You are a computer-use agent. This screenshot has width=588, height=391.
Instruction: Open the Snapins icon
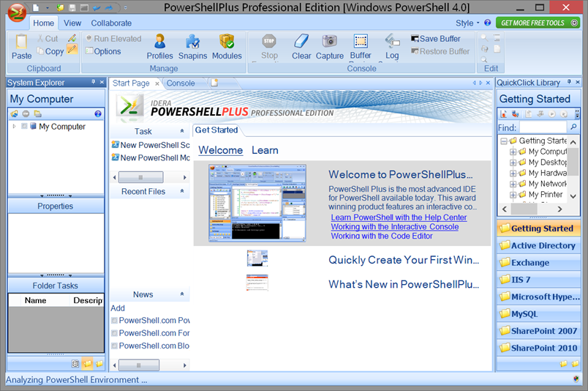pyautogui.click(x=193, y=41)
